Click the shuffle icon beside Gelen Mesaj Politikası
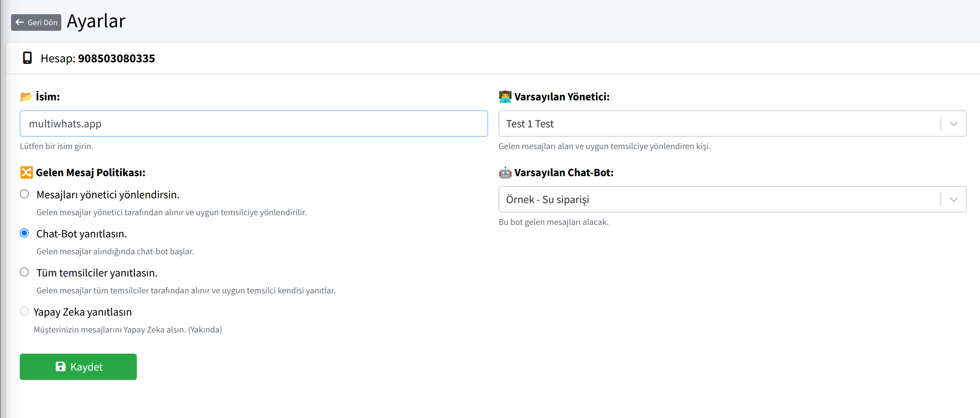The image size is (980, 418). [26, 173]
